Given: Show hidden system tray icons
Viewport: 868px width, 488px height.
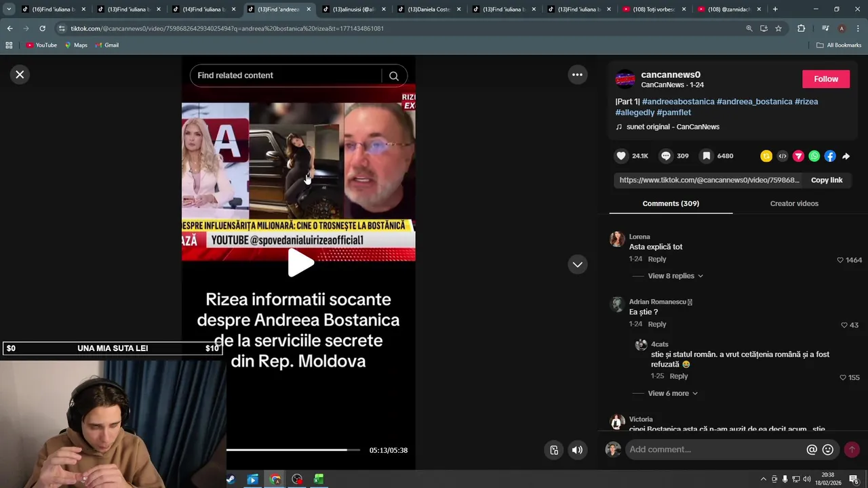Looking at the screenshot, I should point(763,479).
